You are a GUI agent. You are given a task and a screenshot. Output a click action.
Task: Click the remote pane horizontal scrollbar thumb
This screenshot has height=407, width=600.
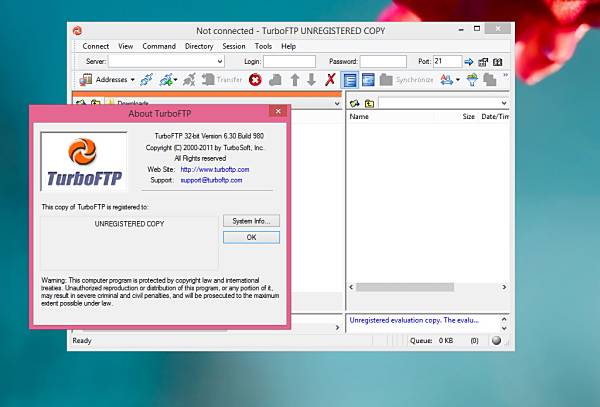[405, 287]
